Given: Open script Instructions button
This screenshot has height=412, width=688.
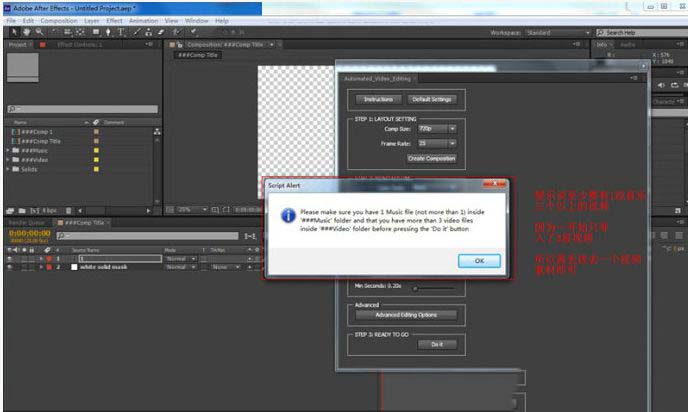Looking at the screenshot, I should pyautogui.click(x=378, y=100).
